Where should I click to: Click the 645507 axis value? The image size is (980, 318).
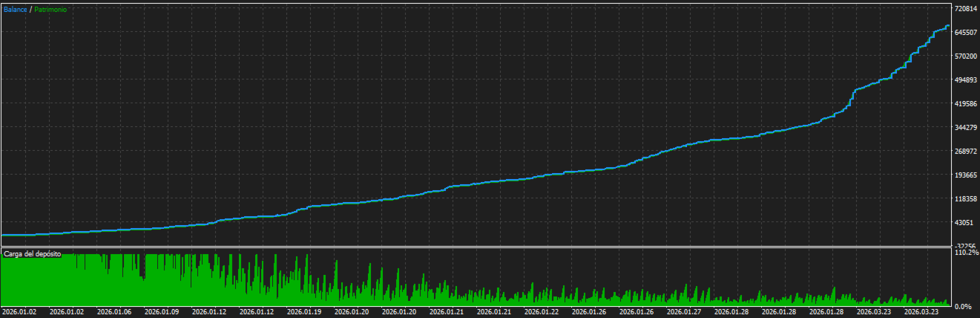[x=966, y=33]
